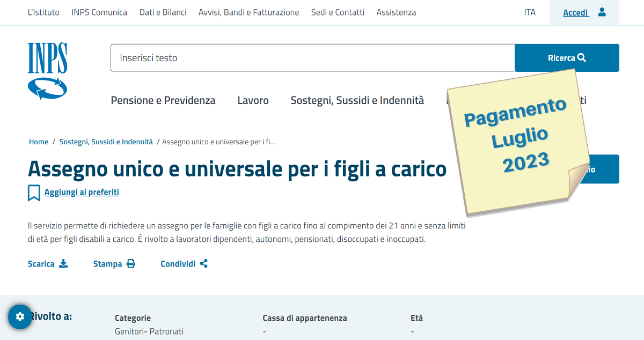Screen dimensions: 644x340
Task: Open the L'Istituto menu
Action: click(43, 12)
